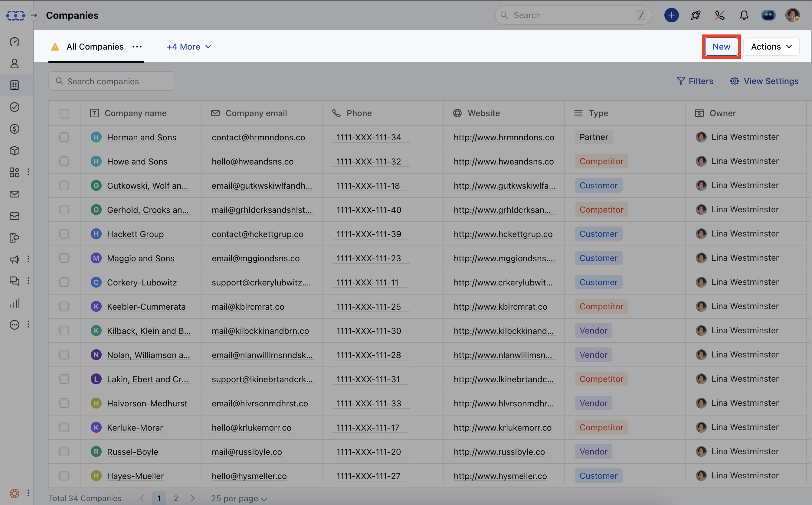Click the blue plus quick-add button

click(x=671, y=15)
